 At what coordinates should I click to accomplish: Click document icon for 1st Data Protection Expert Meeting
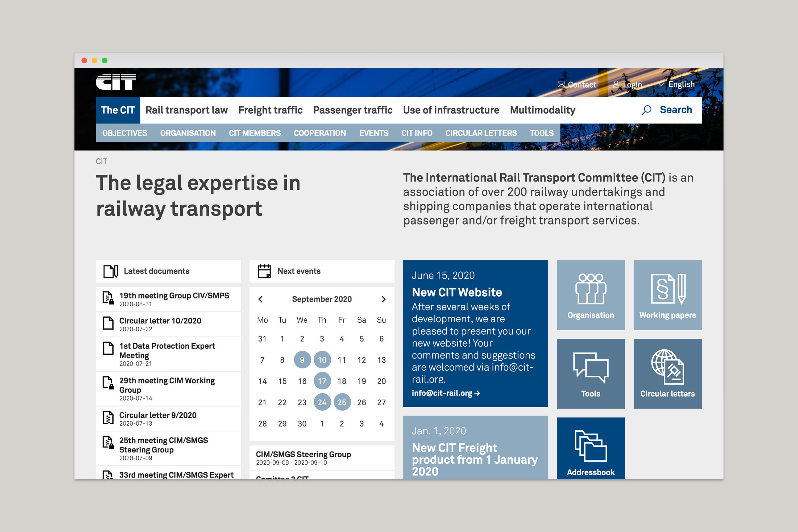pos(108,348)
